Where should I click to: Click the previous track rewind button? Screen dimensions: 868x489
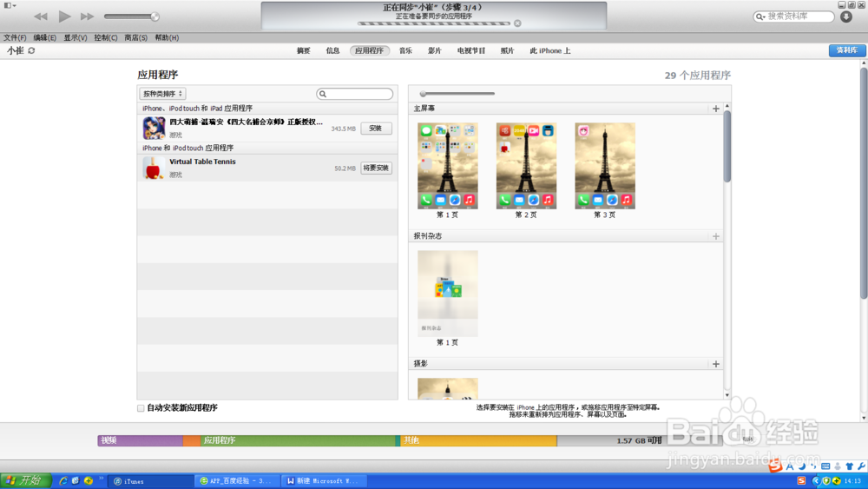[41, 17]
